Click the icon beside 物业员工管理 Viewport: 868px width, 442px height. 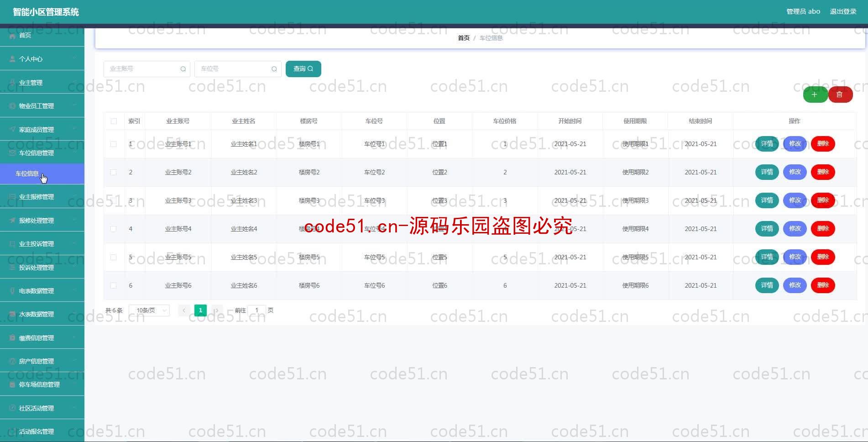click(x=12, y=106)
